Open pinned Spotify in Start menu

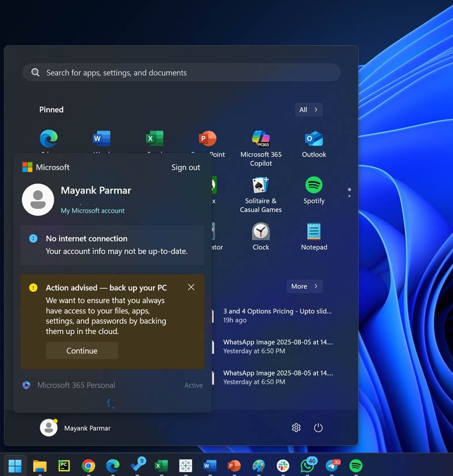314,190
